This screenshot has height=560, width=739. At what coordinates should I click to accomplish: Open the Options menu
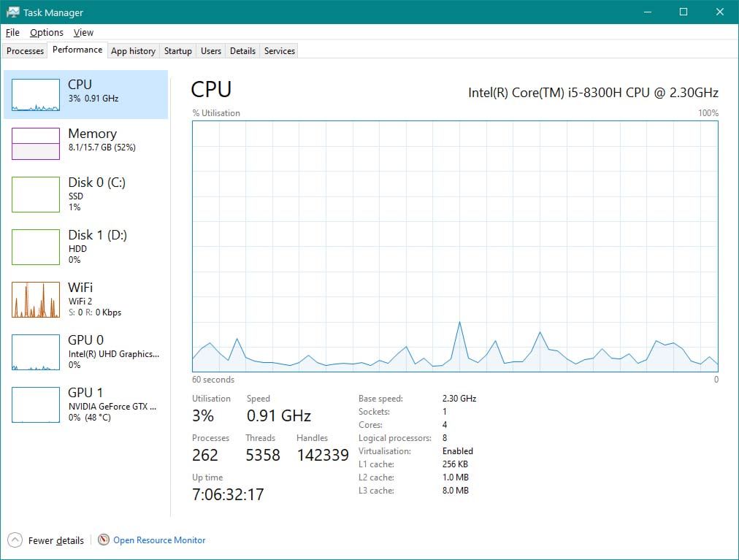(x=46, y=32)
